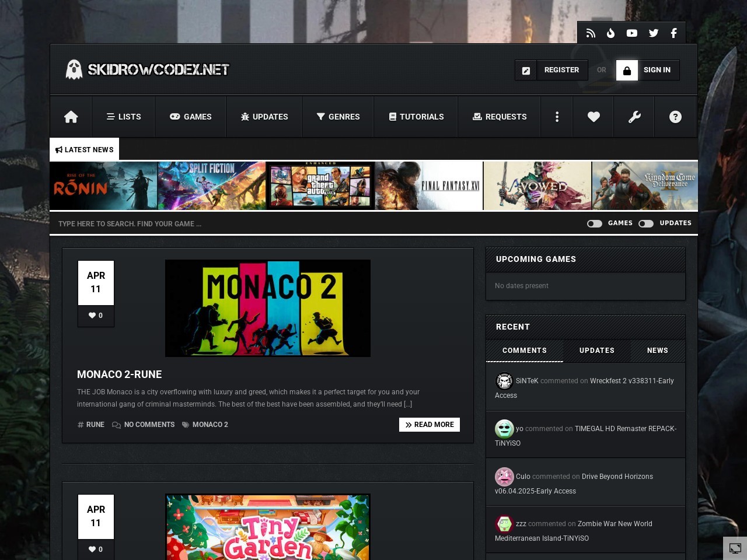747x560 pixels.
Task: Open the Facebook icon
Action: [673, 33]
